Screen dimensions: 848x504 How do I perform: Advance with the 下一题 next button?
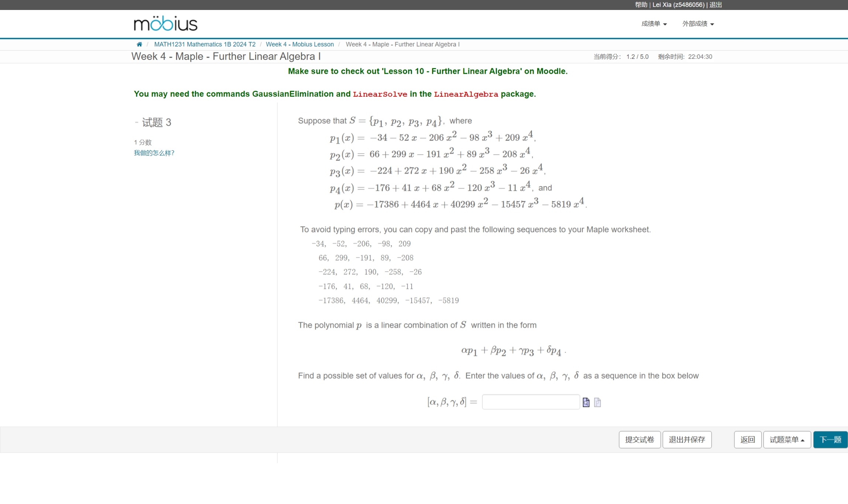(x=830, y=439)
